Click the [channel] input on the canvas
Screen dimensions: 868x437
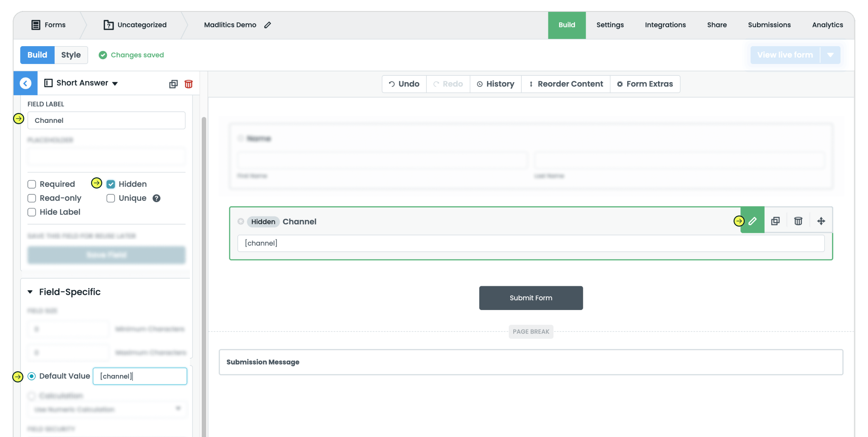point(531,243)
